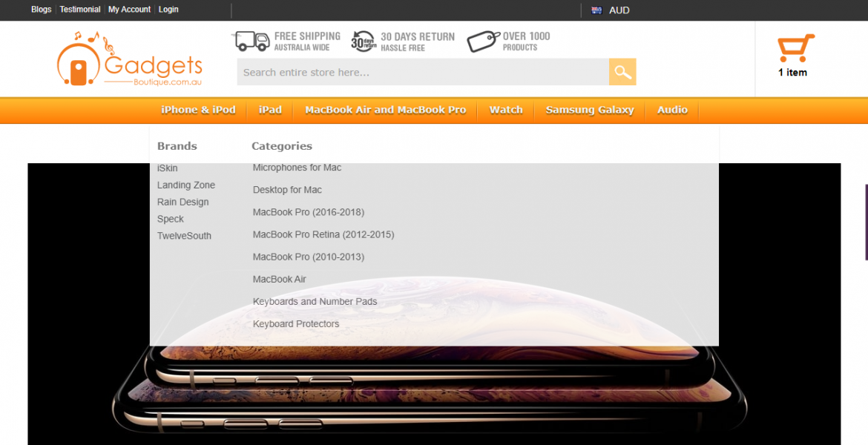This screenshot has height=445, width=868.
Task: Select the Audio navigation item
Action: tap(672, 110)
